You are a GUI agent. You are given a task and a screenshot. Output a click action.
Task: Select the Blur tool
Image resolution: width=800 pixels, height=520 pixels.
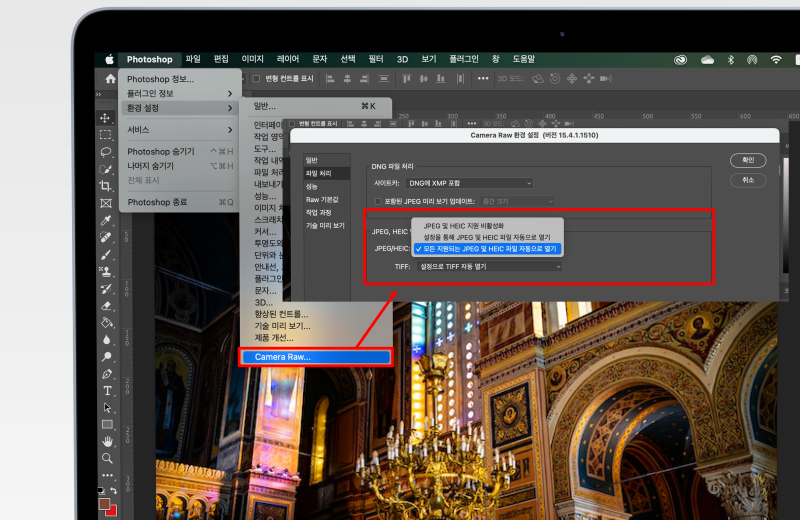pyautogui.click(x=106, y=340)
